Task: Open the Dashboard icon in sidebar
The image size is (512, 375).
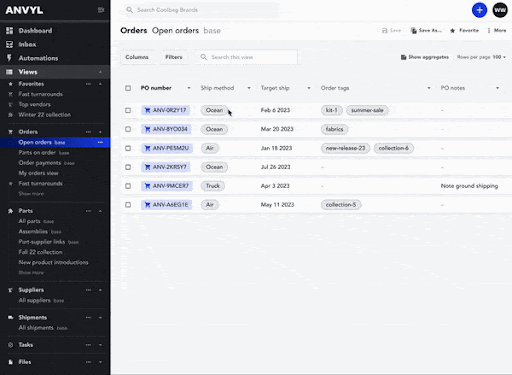Action: point(10,31)
